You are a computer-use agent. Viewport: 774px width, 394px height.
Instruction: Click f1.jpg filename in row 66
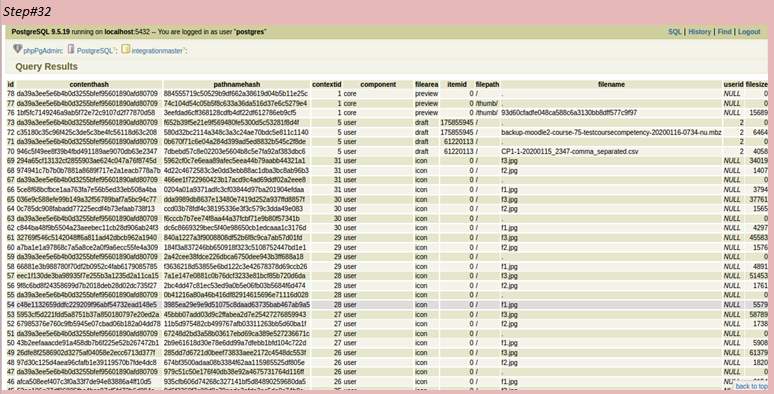pos(509,190)
